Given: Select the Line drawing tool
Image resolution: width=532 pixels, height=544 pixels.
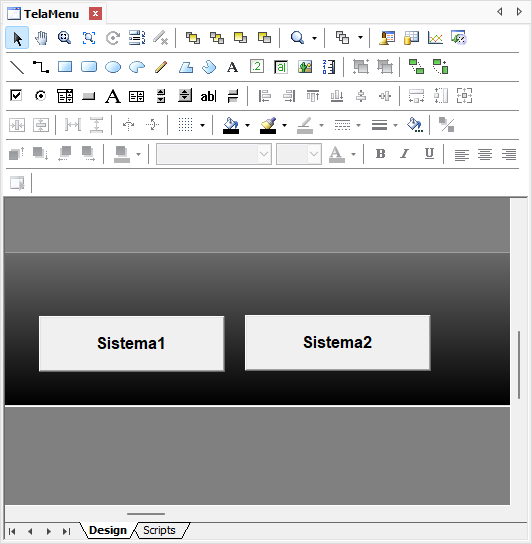Looking at the screenshot, I should click(17, 67).
